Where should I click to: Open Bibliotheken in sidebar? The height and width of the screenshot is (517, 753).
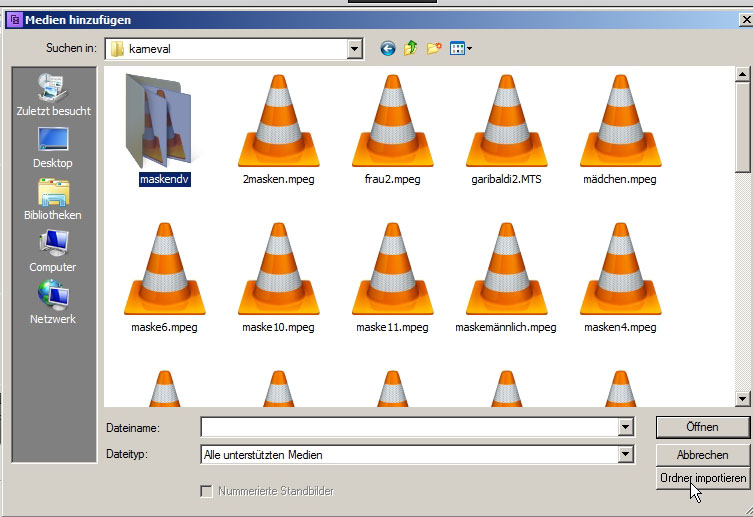click(x=53, y=200)
